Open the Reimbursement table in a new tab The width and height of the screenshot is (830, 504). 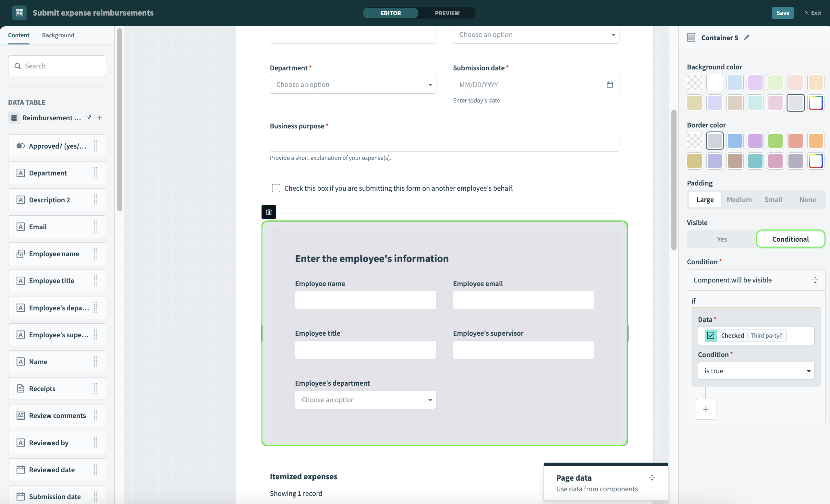click(x=88, y=118)
